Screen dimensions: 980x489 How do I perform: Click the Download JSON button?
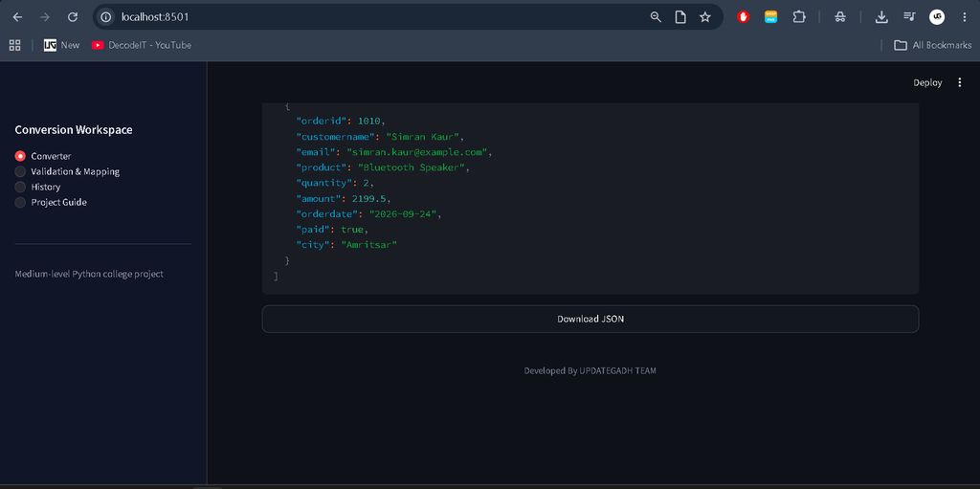click(590, 319)
